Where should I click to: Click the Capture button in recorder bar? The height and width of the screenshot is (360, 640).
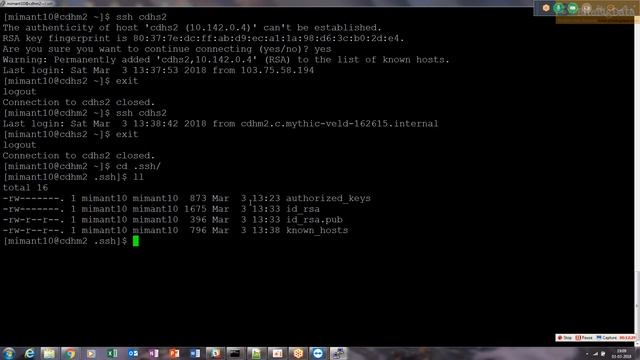(607, 338)
